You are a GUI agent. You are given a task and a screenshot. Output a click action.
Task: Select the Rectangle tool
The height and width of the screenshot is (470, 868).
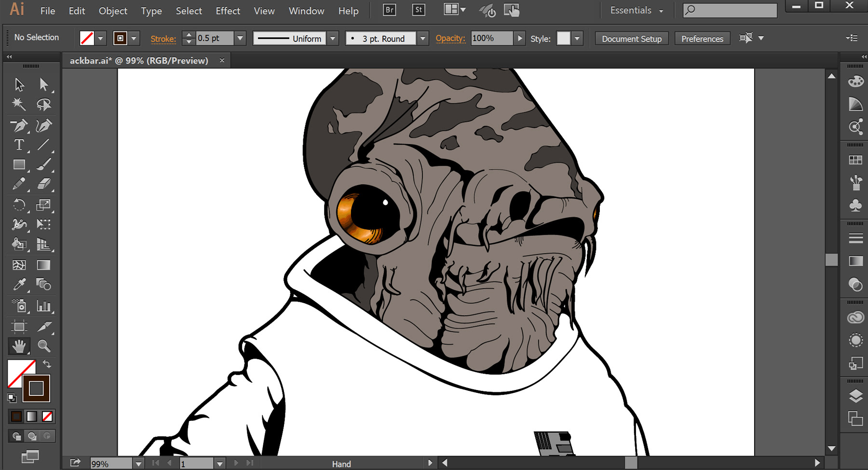(x=19, y=164)
